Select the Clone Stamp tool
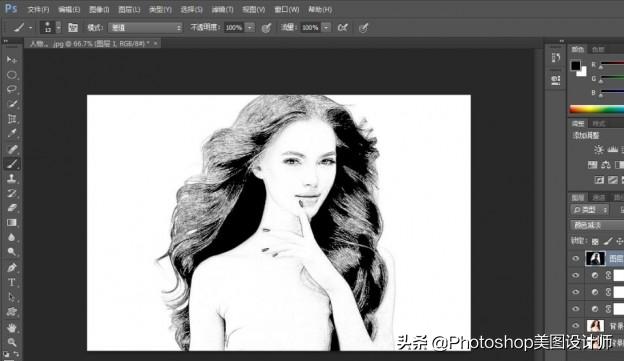624x361 pixels. point(12,178)
